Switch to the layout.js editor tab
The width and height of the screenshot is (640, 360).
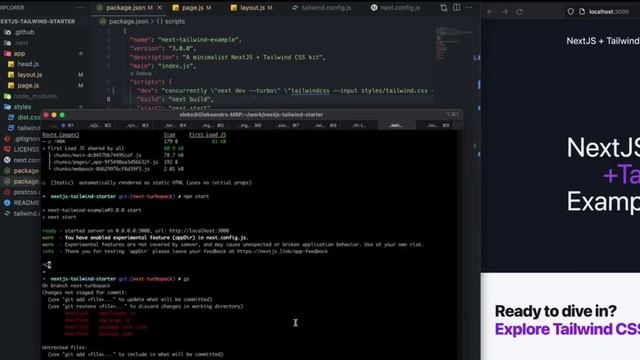pos(251,8)
